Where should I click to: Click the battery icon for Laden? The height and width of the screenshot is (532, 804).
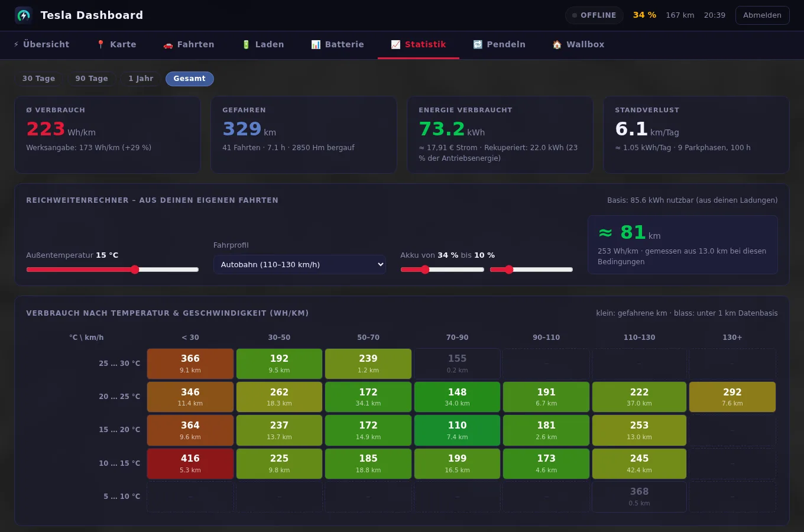click(246, 45)
